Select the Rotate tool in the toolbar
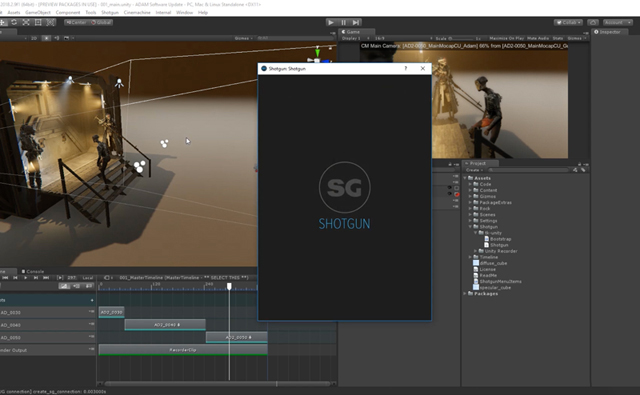Image resolution: width=640 pixels, height=395 pixels. [x=14, y=22]
